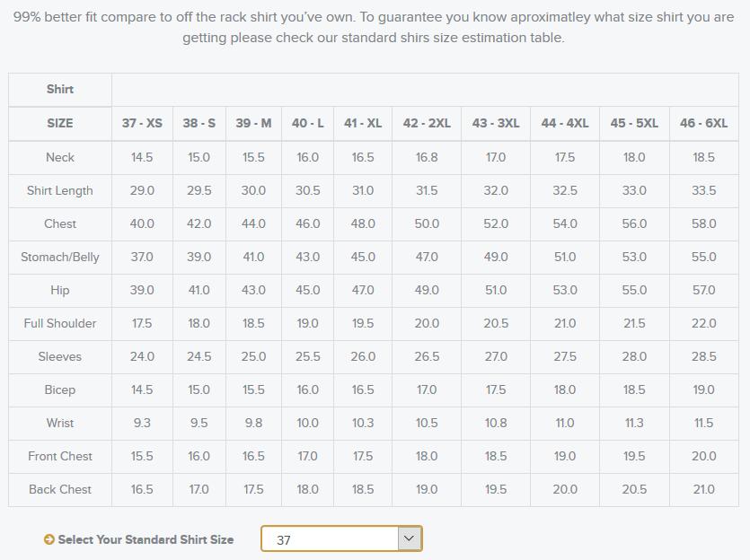The height and width of the screenshot is (560, 750).
Task: Select the 40 - L column header
Action: tap(307, 123)
